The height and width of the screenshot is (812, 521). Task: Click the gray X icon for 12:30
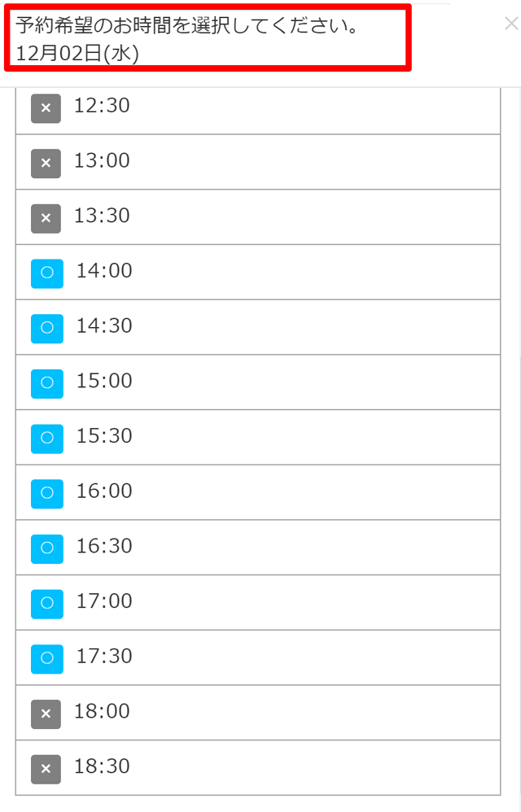(x=46, y=108)
